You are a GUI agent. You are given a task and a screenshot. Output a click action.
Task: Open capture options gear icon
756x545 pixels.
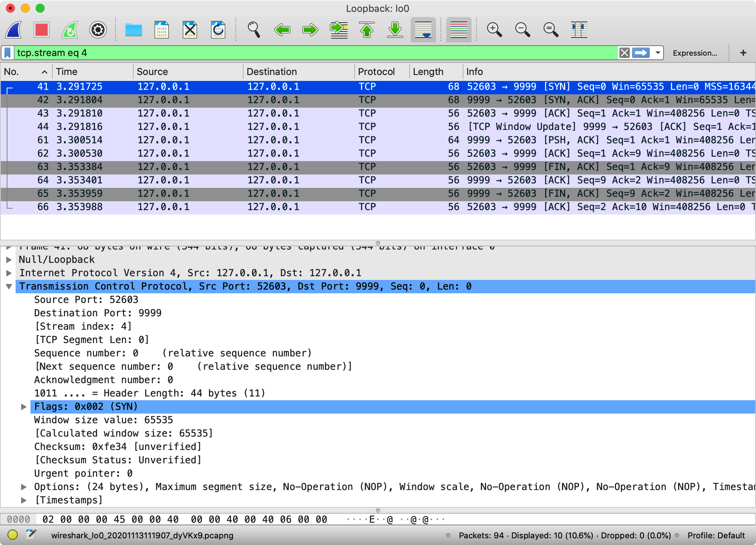[98, 30]
